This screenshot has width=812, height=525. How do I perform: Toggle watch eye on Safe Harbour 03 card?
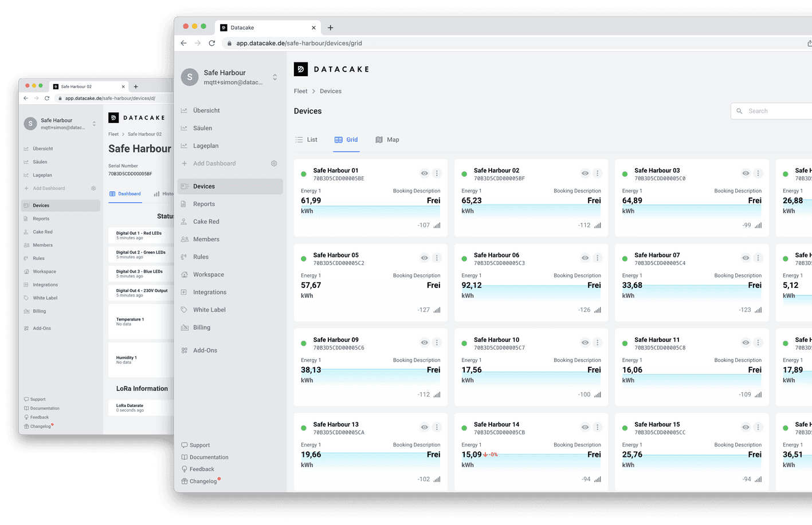tap(746, 173)
